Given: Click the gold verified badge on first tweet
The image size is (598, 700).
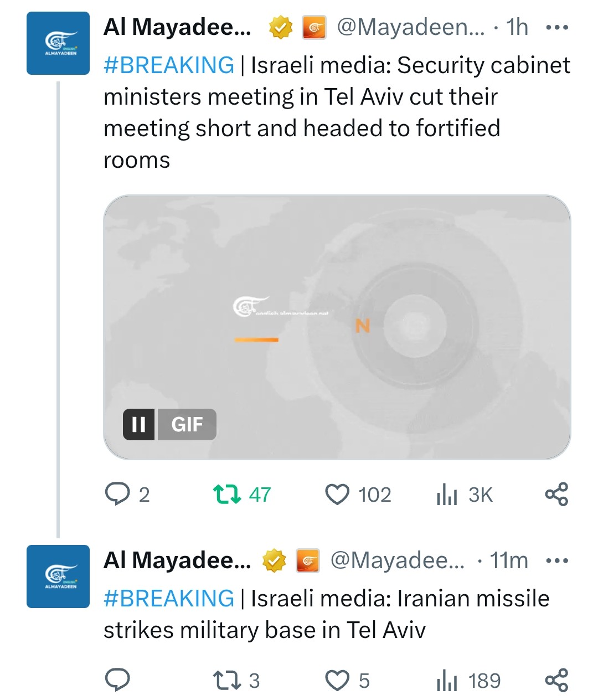Looking at the screenshot, I should pyautogui.click(x=281, y=28).
